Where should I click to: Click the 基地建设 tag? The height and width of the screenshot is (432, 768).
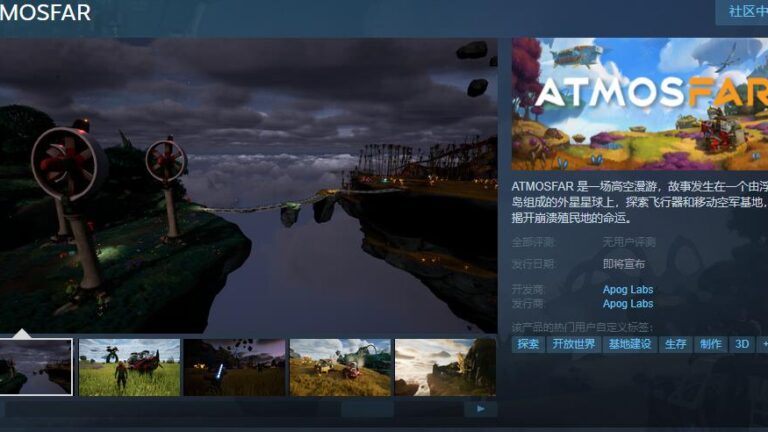click(x=629, y=344)
